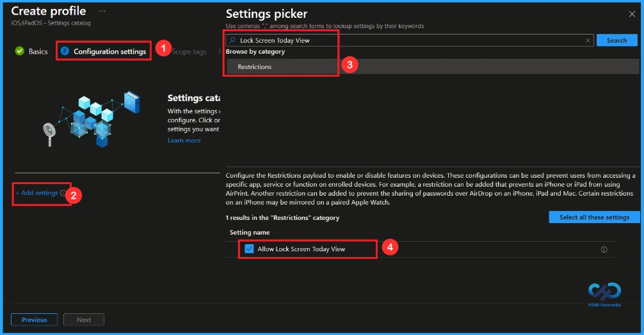Uncheck Allow Lock Screen Today View checkbox
Screen dimensions: 644x335
pos(249,249)
